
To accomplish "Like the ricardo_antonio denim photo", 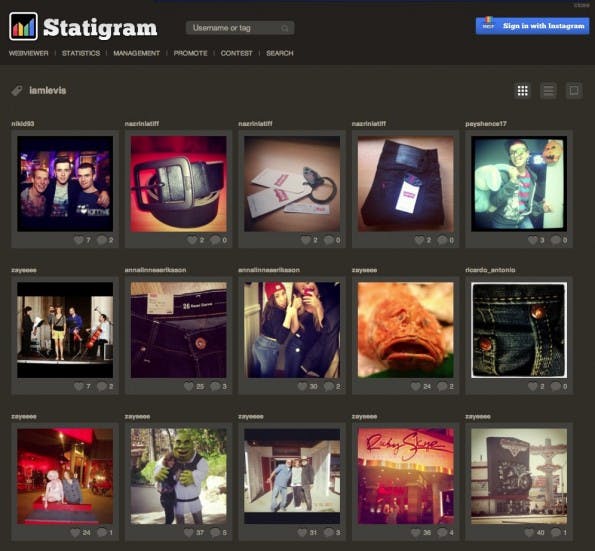I will pos(533,387).
